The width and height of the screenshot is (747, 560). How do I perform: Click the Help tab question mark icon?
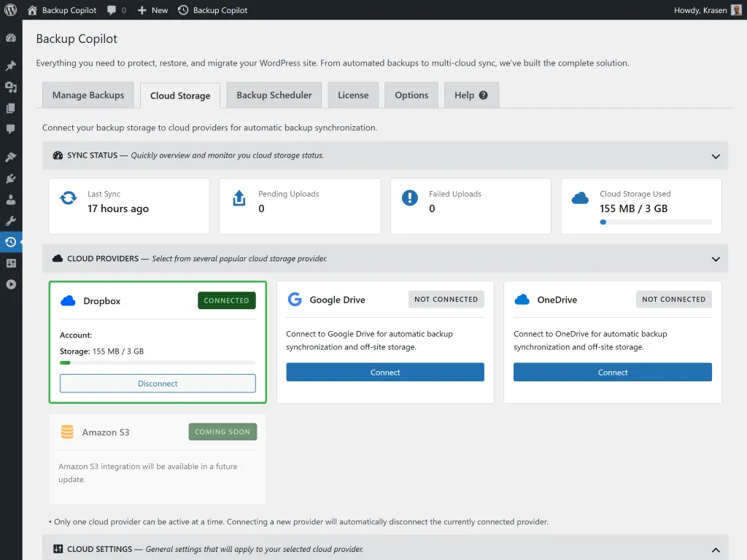point(484,94)
